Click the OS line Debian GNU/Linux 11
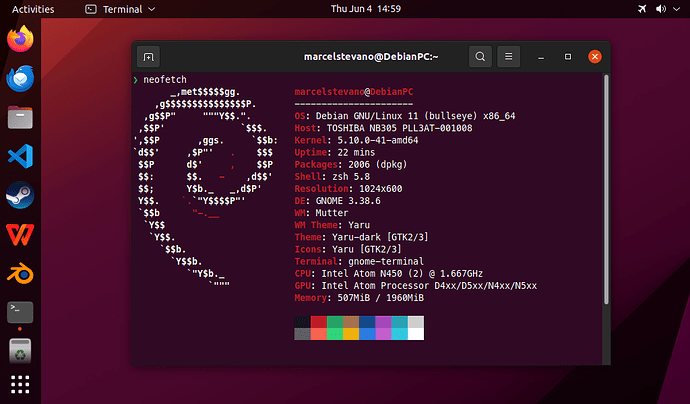This screenshot has width=690, height=404. click(x=405, y=116)
